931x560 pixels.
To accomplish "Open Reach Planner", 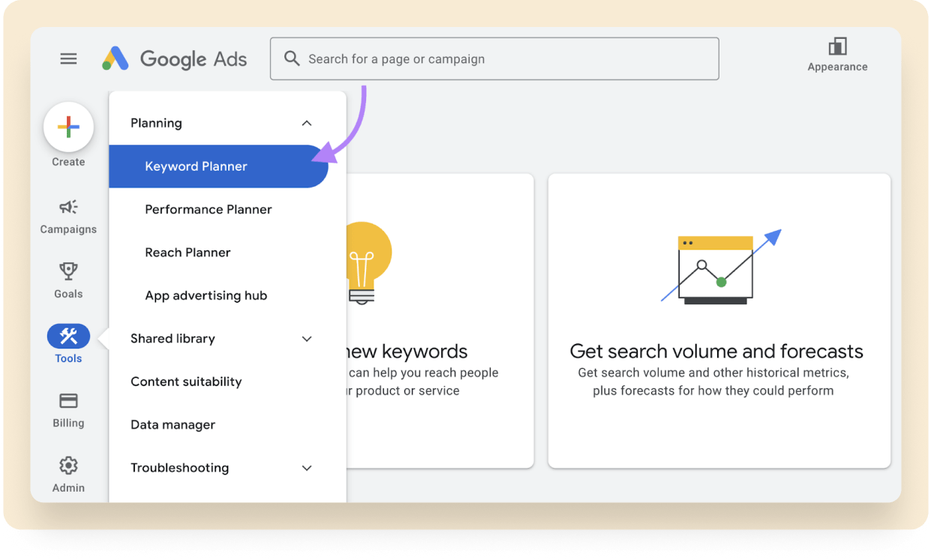I will click(x=188, y=253).
